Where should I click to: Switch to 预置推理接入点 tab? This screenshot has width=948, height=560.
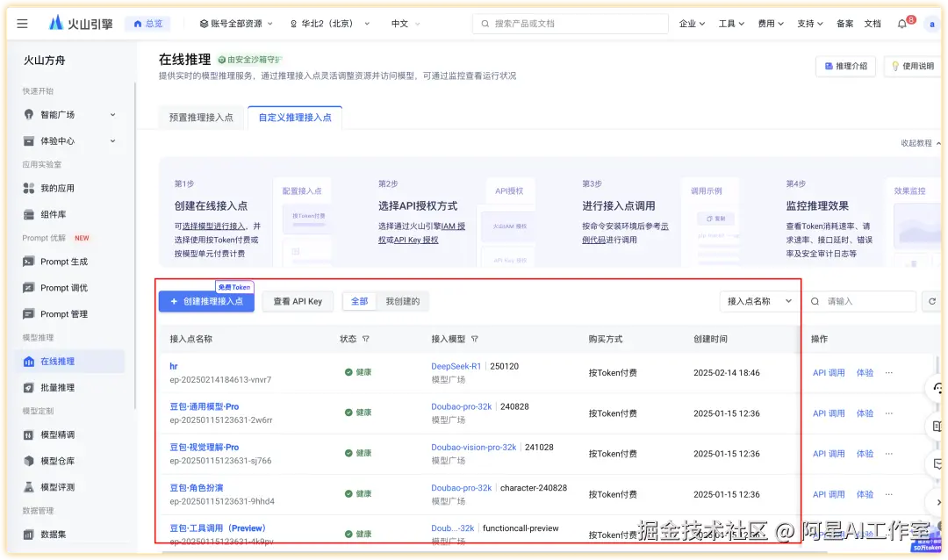point(201,118)
